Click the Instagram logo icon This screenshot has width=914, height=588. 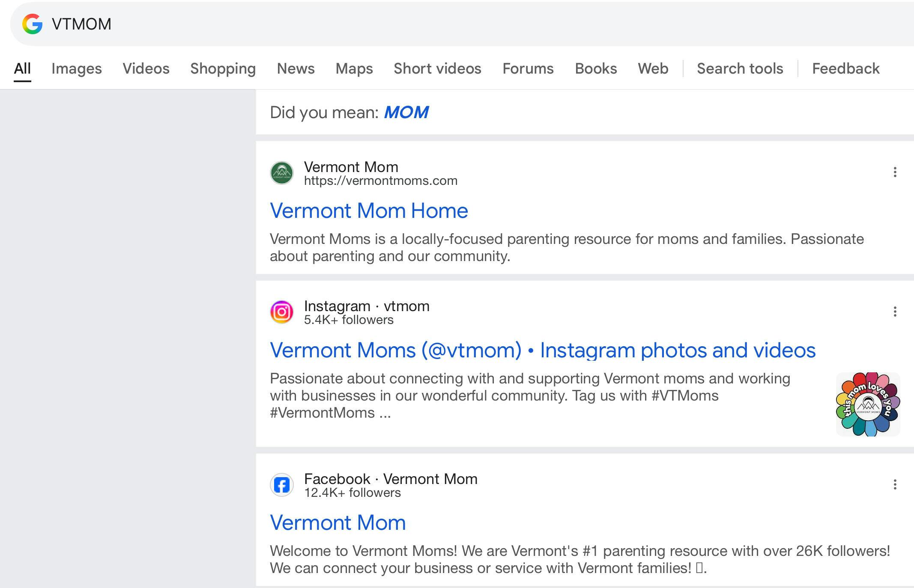click(281, 312)
